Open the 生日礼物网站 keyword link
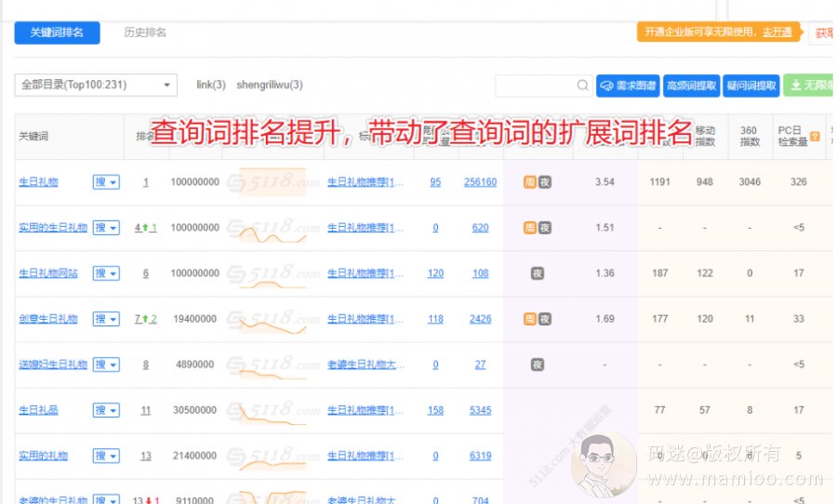 point(48,273)
